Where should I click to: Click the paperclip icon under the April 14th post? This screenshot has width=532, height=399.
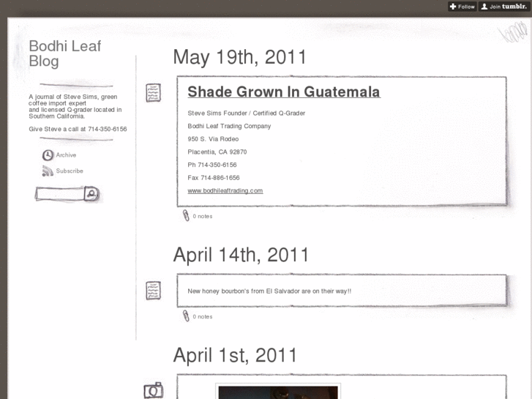[186, 316]
